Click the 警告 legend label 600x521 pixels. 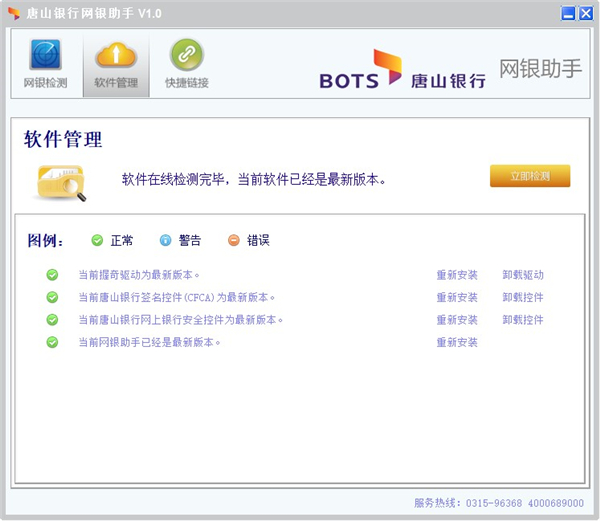(190, 240)
